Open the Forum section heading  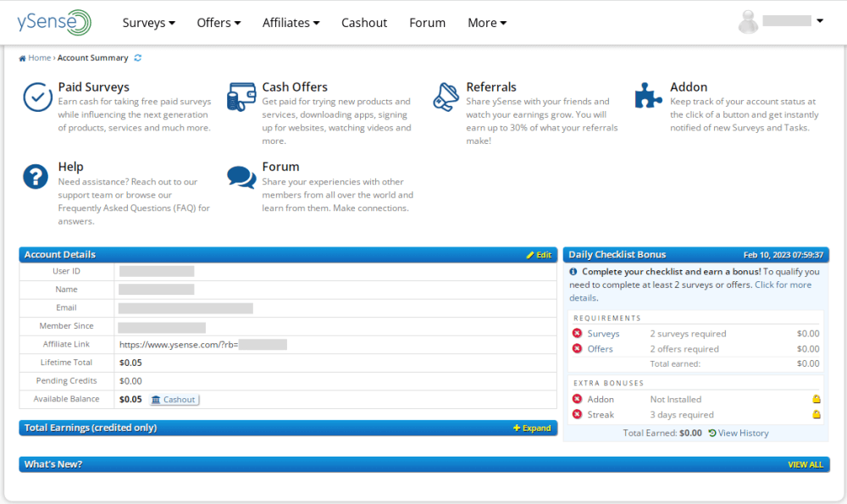280,167
